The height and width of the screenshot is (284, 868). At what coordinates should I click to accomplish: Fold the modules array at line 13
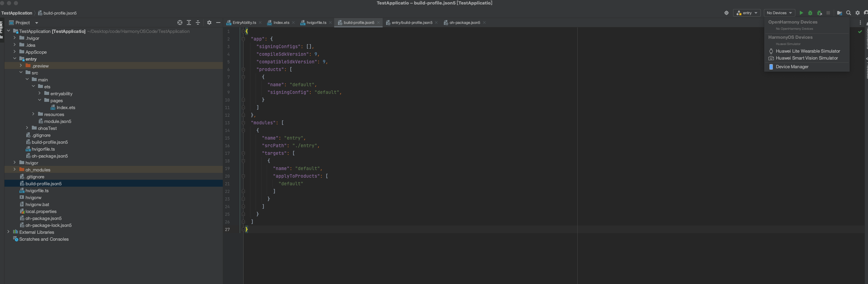(243, 123)
